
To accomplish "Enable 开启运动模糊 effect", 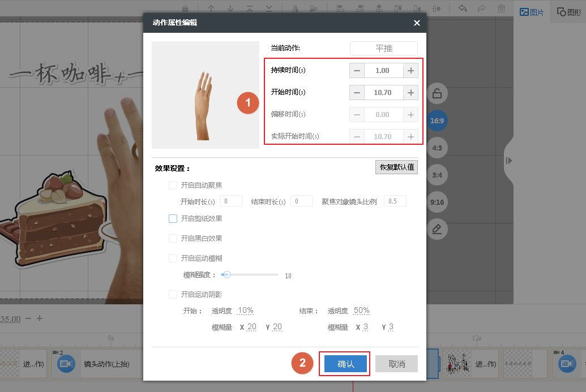I will tap(172, 257).
